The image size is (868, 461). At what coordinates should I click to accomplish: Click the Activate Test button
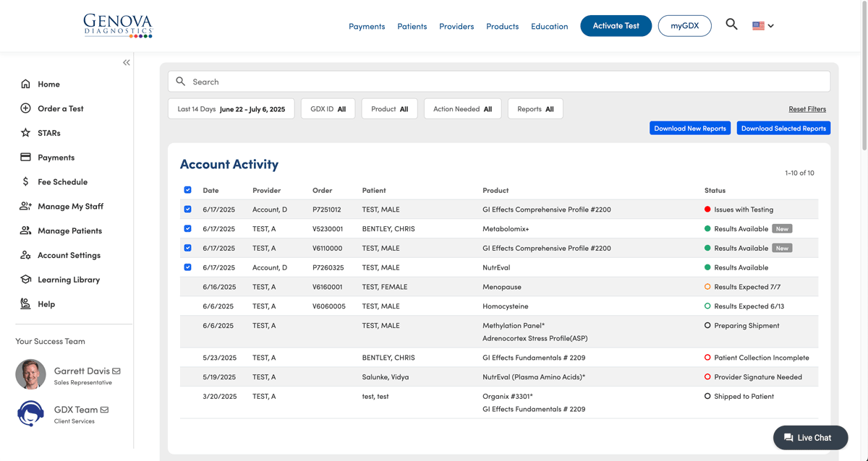(x=616, y=26)
